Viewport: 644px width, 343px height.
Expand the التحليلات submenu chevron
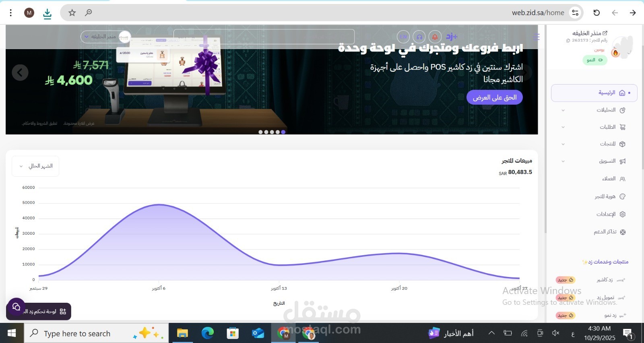coord(563,110)
